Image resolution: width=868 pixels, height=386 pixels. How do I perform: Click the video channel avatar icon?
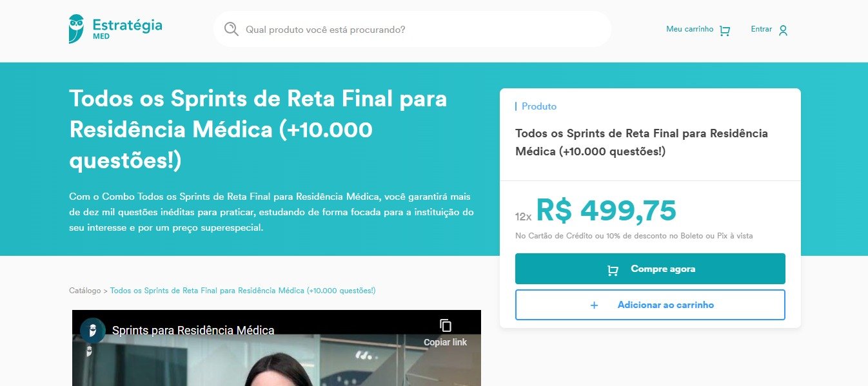click(x=93, y=330)
